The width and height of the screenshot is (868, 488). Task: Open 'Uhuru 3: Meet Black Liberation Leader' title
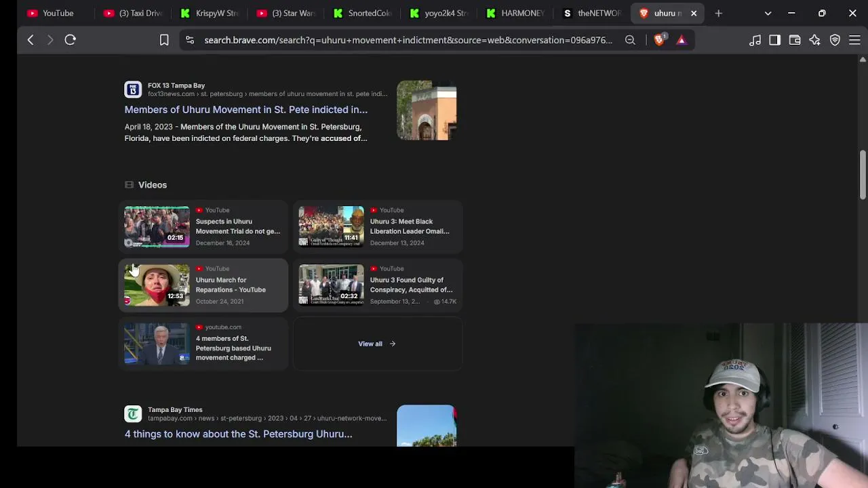[410, 226]
